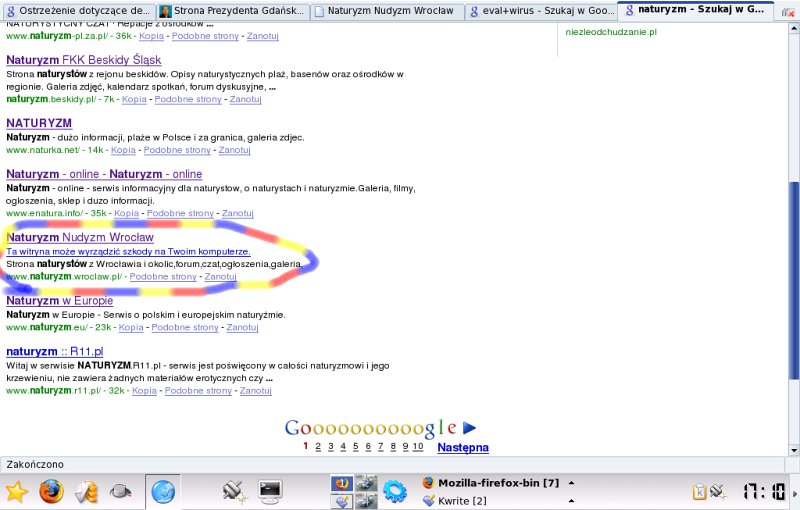Go to results page 5

pos(356,447)
